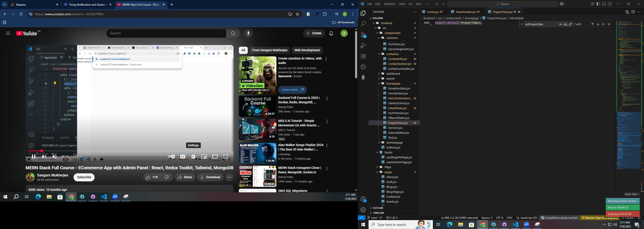Open YouTube hamburger guide menu

coord(8,33)
